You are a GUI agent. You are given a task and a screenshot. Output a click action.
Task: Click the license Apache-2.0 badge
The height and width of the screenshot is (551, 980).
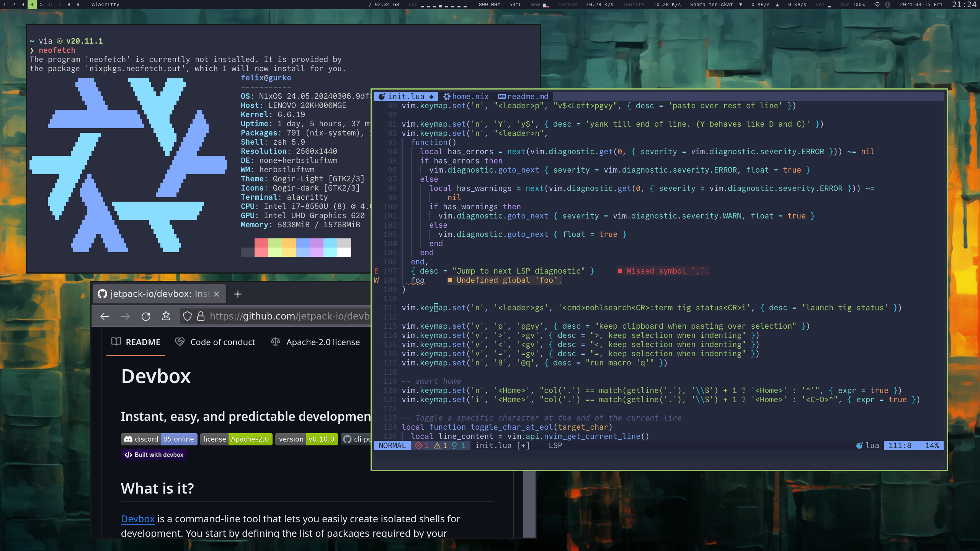coord(237,439)
